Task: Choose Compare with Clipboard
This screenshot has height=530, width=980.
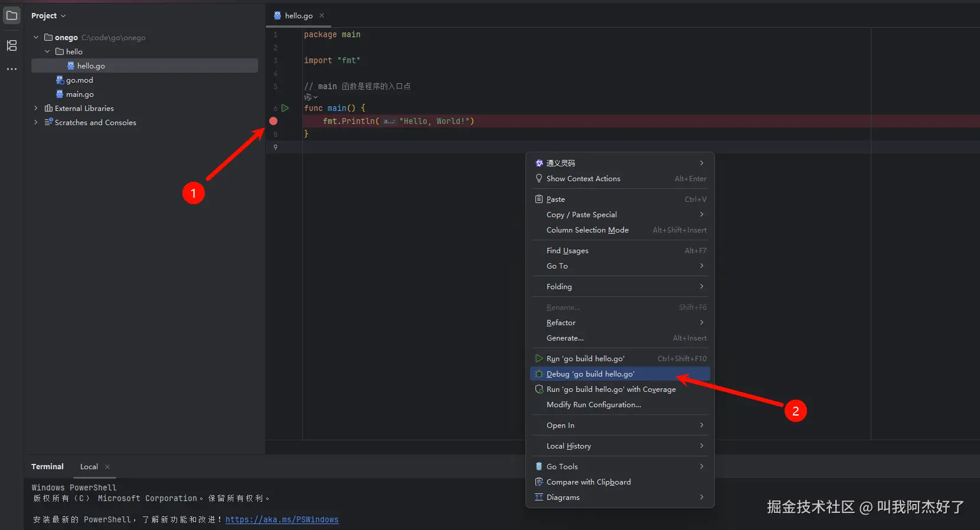Action: pos(620,482)
